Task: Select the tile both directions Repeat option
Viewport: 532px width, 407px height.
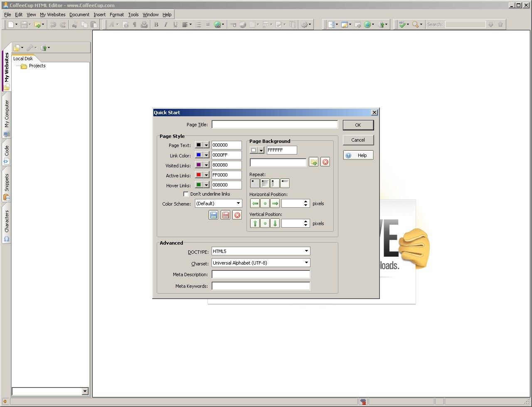Action: point(265,183)
